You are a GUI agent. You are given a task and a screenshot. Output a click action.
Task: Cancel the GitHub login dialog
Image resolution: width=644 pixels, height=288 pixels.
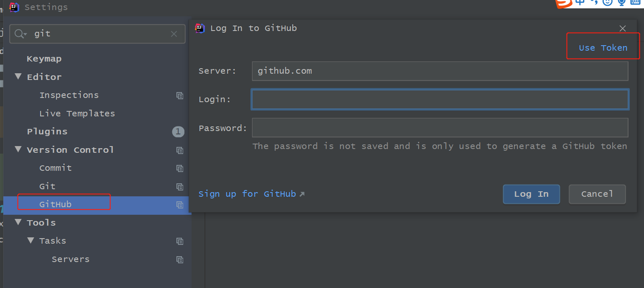click(x=597, y=194)
